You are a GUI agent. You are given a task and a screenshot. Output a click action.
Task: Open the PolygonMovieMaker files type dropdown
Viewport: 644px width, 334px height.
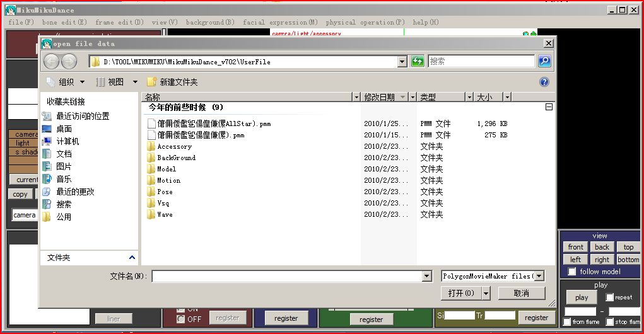click(539, 276)
